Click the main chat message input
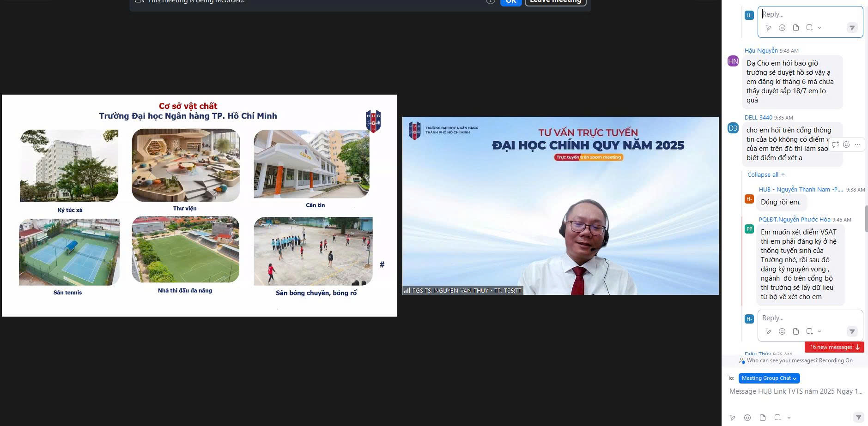The width and height of the screenshot is (868, 426). click(x=796, y=391)
